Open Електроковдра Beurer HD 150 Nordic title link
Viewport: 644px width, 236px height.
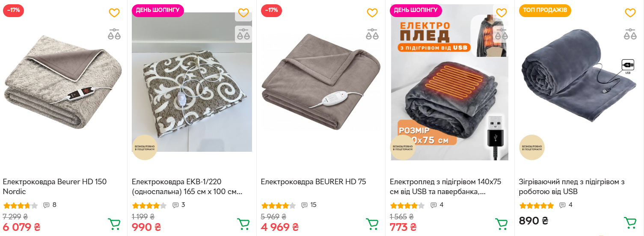pos(55,186)
